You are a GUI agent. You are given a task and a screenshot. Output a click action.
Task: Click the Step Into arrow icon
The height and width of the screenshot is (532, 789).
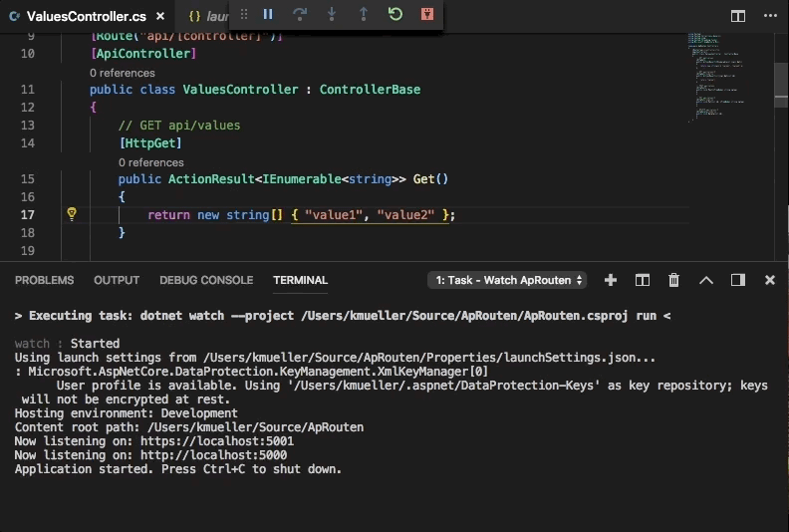pyautogui.click(x=332, y=14)
